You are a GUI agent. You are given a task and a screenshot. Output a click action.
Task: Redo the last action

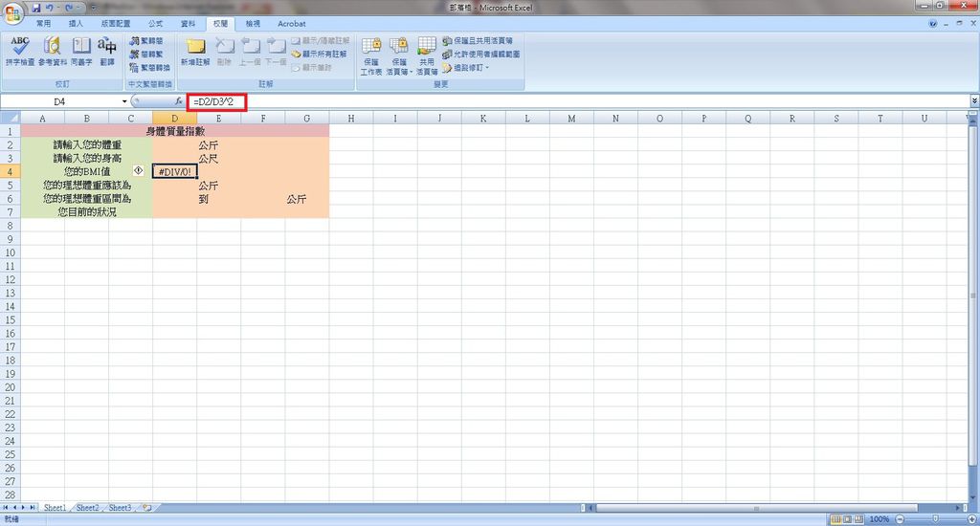tap(68, 8)
